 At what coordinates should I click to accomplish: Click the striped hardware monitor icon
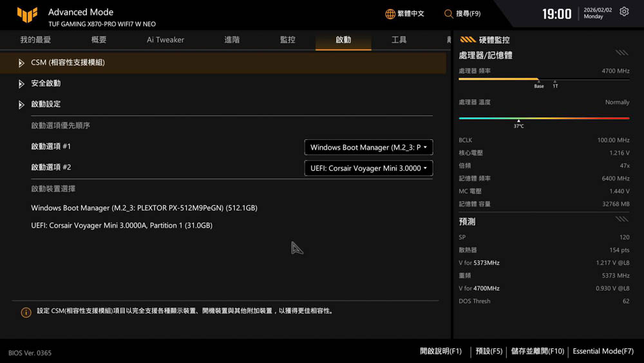coord(468,40)
